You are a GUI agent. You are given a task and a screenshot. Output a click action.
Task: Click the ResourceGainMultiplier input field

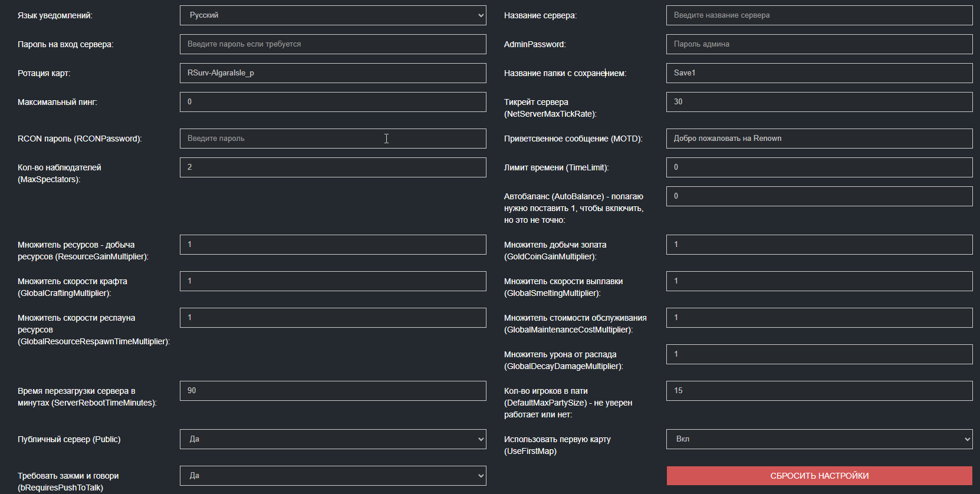click(x=333, y=245)
